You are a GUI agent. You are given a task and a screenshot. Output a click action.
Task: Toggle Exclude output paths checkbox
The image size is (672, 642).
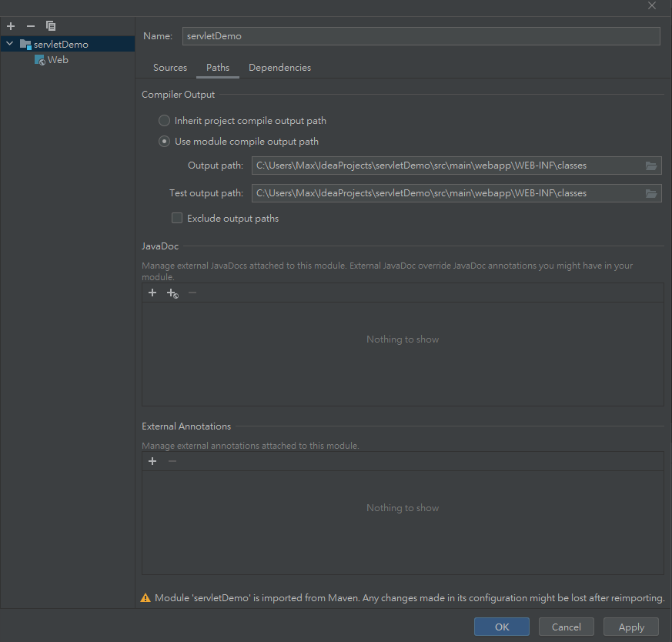(x=177, y=218)
